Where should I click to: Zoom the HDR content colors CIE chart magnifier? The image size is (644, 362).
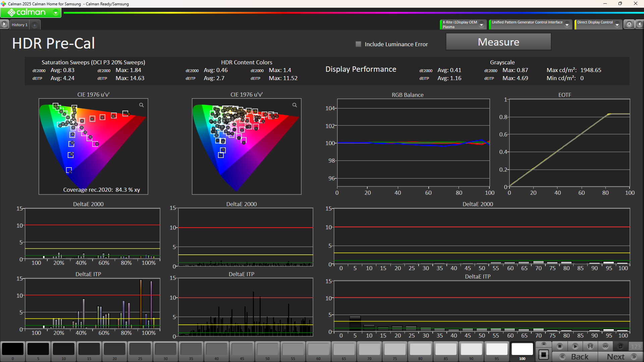[294, 105]
